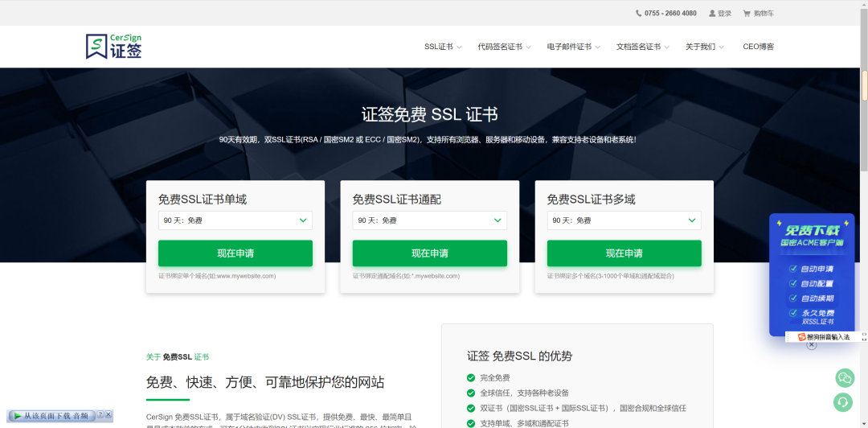Click the phone number 0755 - 2660 4080
The image size is (868, 428).
point(670,14)
